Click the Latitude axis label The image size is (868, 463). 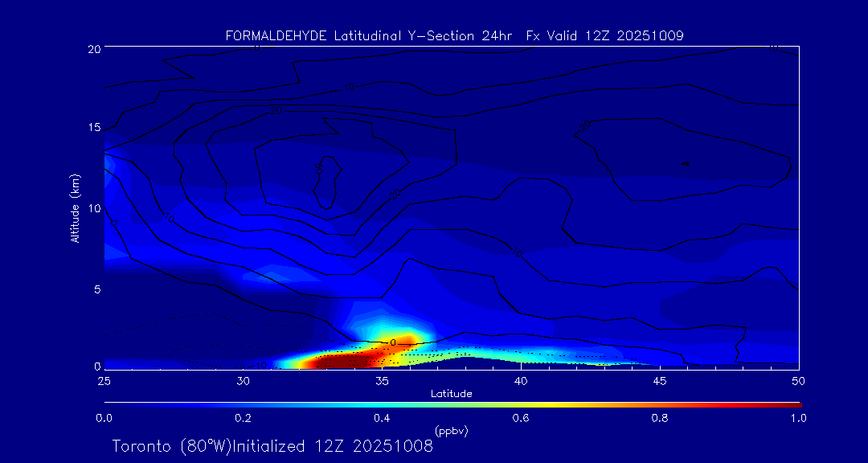tap(451, 394)
